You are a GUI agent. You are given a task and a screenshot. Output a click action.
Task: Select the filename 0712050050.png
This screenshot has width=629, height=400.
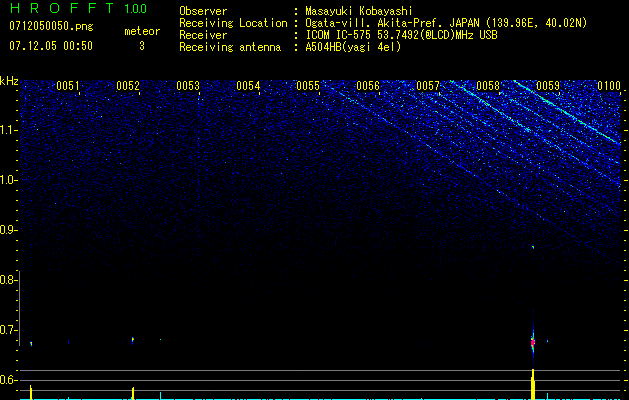51,26
